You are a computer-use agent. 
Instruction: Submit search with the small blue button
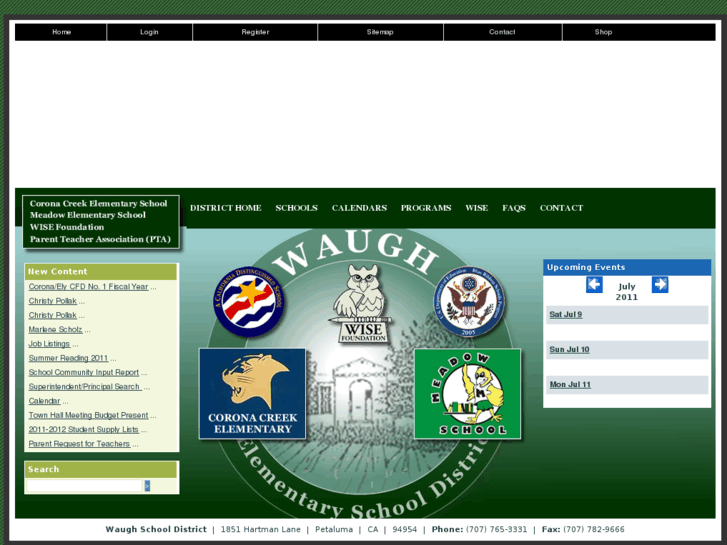[147, 486]
